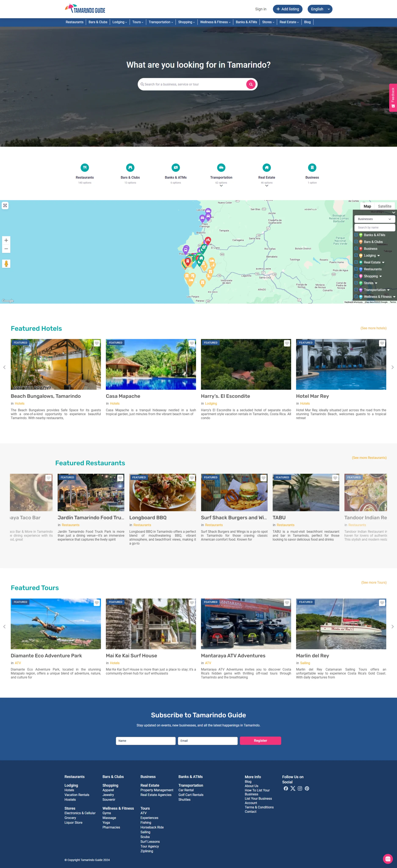Favorite the Diamante Eco Adventure Park card

pyautogui.click(x=97, y=602)
